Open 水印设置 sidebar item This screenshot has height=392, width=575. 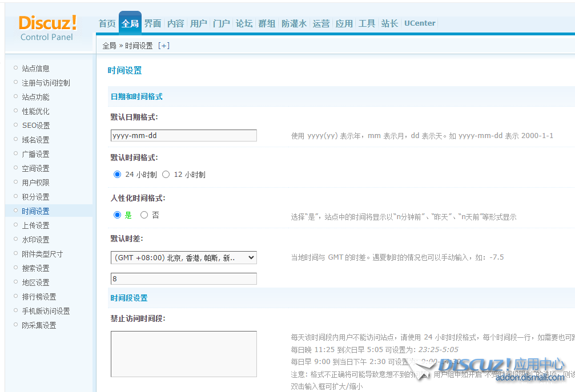click(35, 240)
